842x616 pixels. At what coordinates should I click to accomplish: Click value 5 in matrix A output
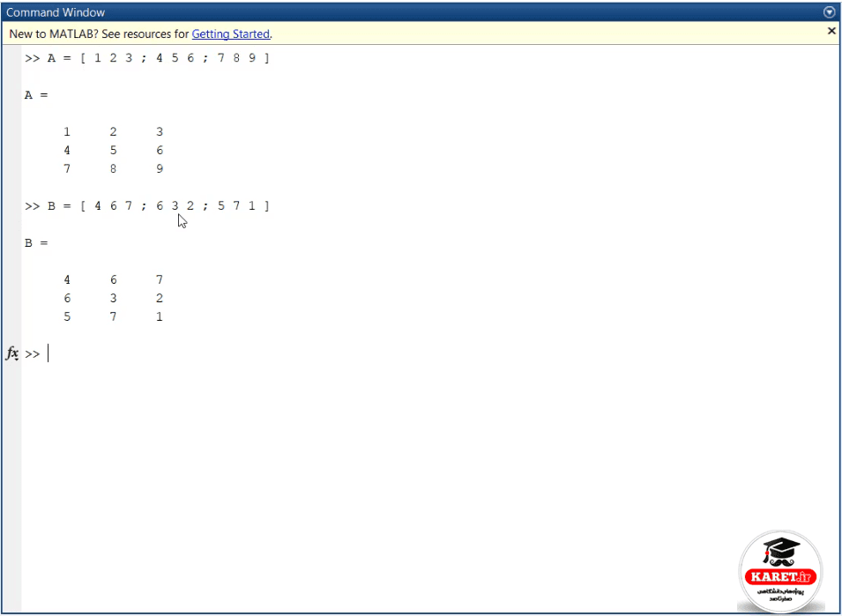(x=114, y=150)
